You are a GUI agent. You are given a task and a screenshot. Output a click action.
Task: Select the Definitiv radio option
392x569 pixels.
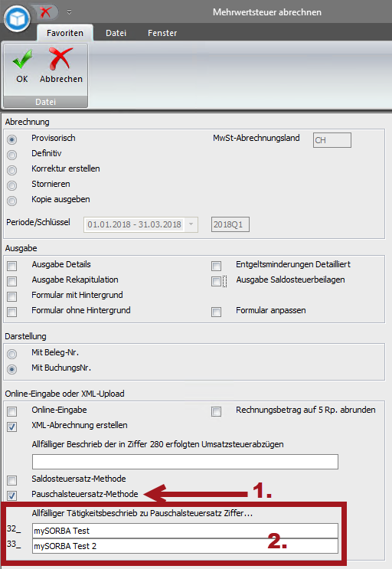click(12, 155)
